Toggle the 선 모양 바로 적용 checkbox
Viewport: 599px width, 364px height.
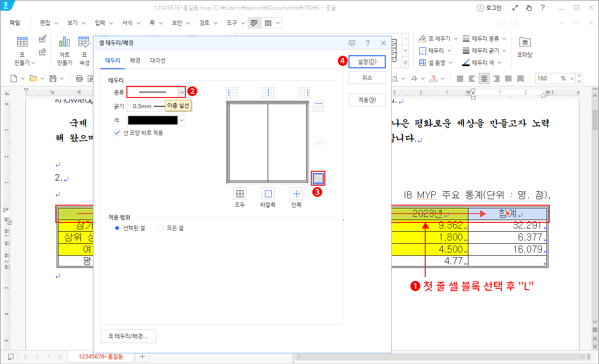[117, 133]
